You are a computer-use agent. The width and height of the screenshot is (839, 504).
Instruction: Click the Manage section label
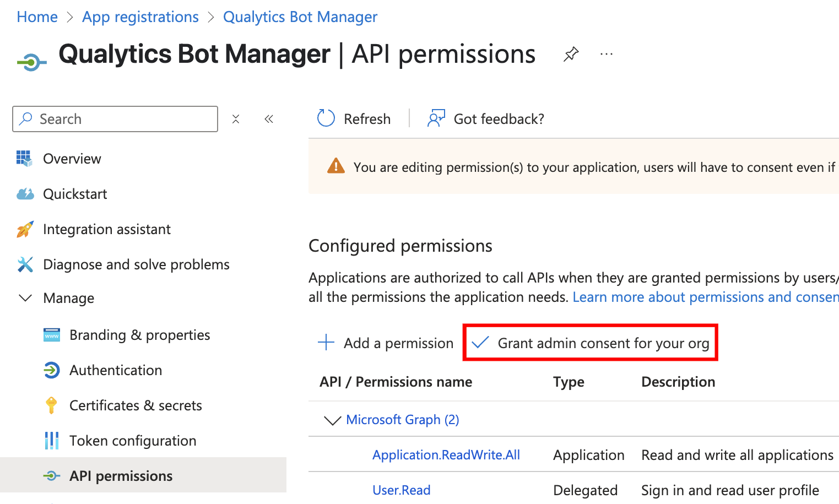[x=68, y=298]
